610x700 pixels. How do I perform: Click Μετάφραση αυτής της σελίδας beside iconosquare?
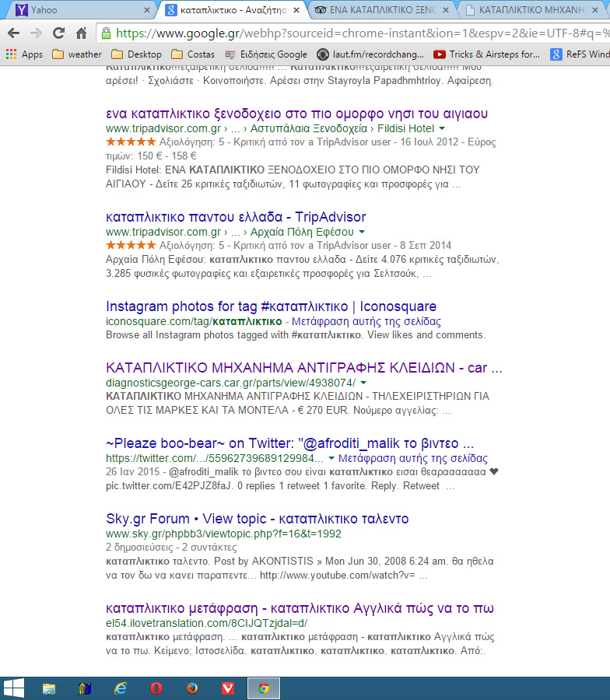tap(366, 321)
